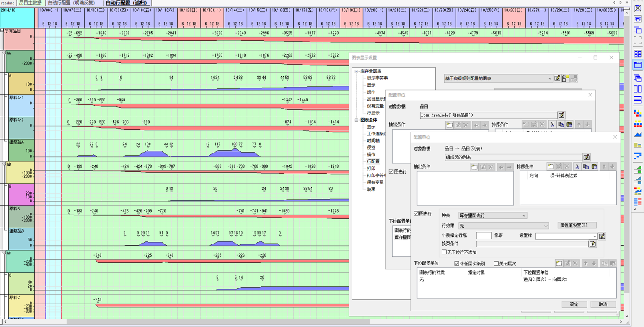Click highlighted single window icon, right toolbar
The width and height of the screenshot is (644, 327).
pos(637,65)
